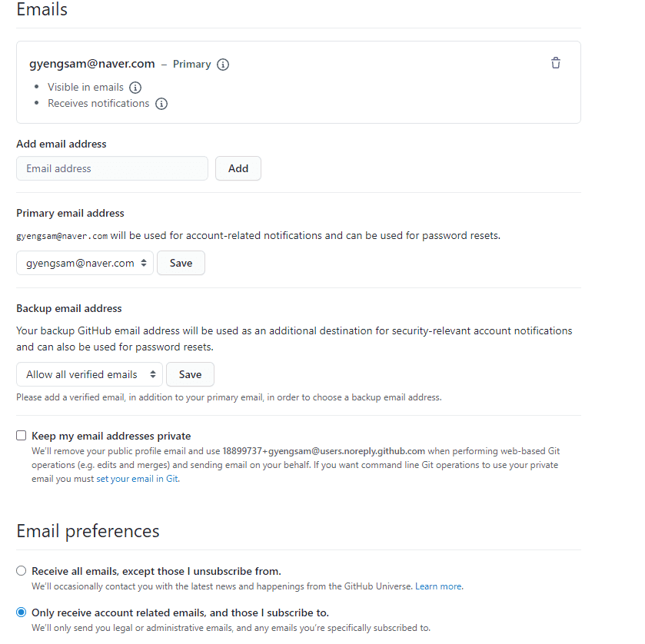Viewport: 645px width, 644px height.
Task: Select the Only receive account related emails option
Action: pos(21,612)
